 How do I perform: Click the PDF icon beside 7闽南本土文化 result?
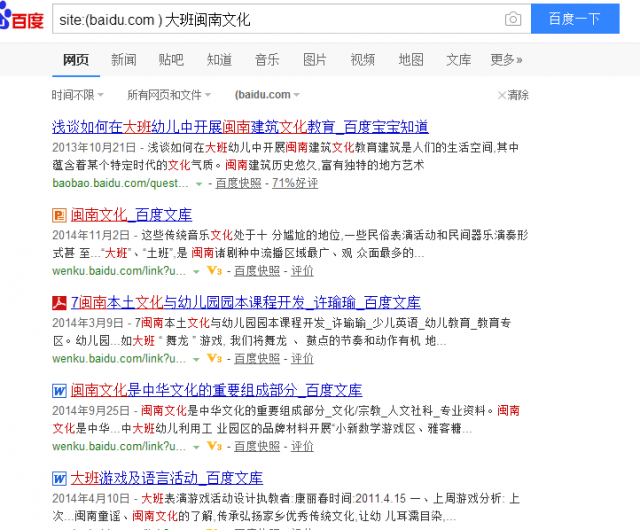(x=59, y=303)
